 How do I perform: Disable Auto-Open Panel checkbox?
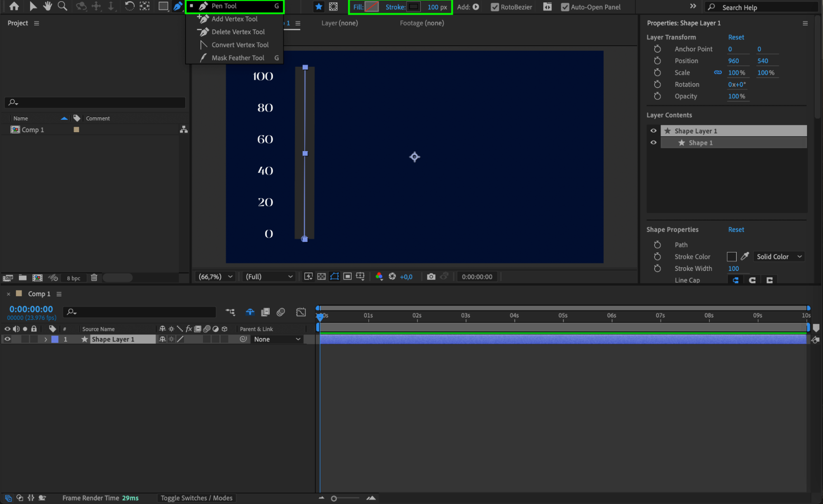(565, 7)
